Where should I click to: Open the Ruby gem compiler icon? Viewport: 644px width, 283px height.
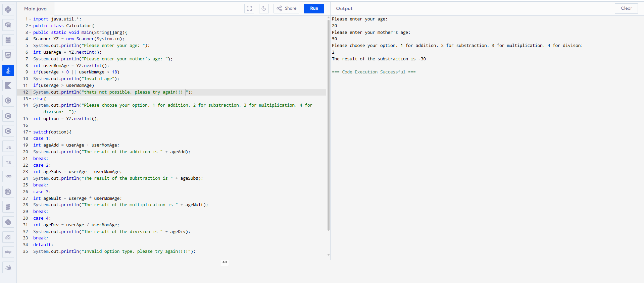[x=8, y=237]
